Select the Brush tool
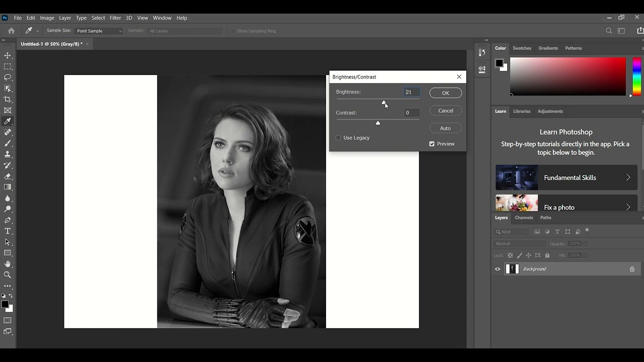 (x=8, y=143)
